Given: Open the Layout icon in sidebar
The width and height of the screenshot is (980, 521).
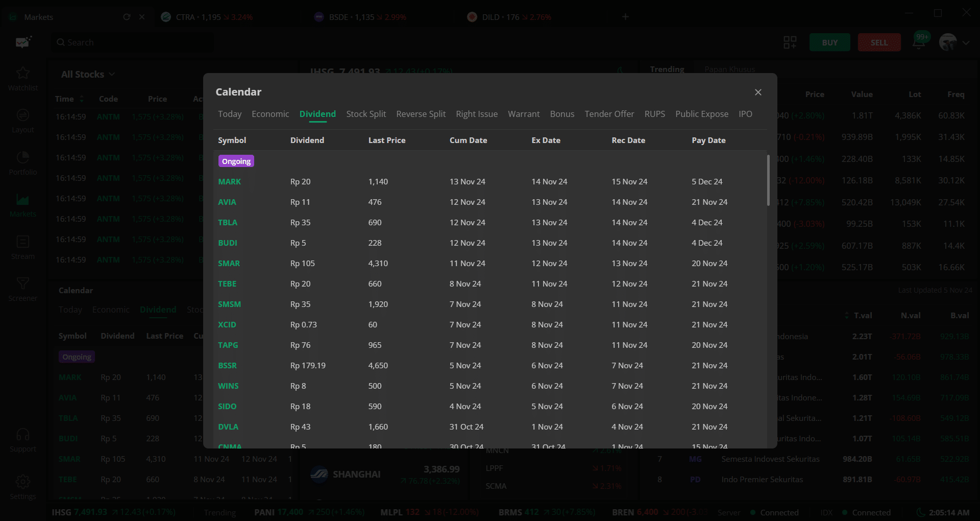Looking at the screenshot, I should coord(23,116).
